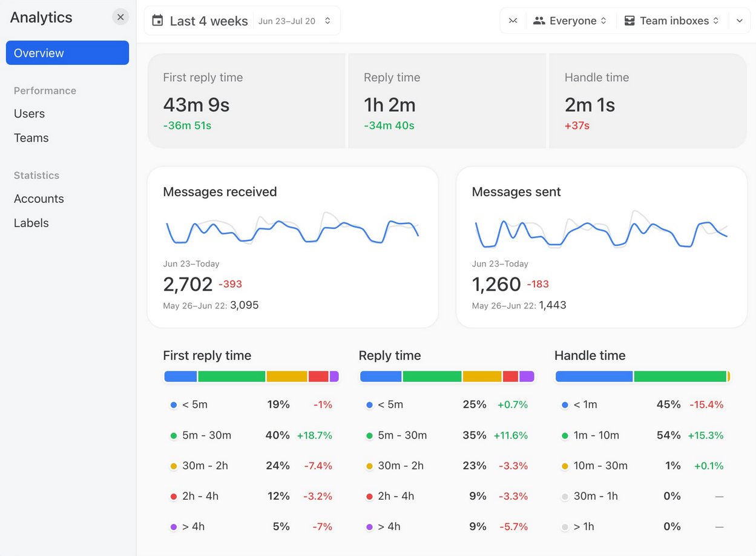Click '> 1h' row under Handle time

(x=642, y=527)
